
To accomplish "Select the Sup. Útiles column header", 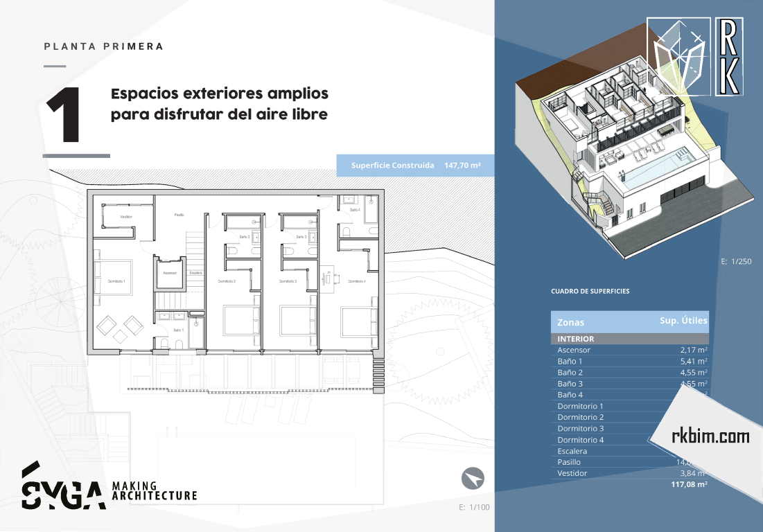I will [683, 321].
